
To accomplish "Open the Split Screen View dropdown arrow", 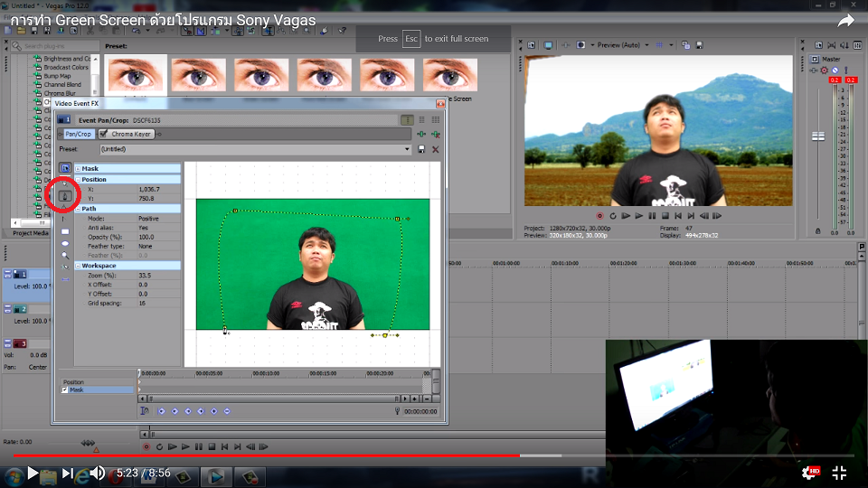I will coord(591,45).
